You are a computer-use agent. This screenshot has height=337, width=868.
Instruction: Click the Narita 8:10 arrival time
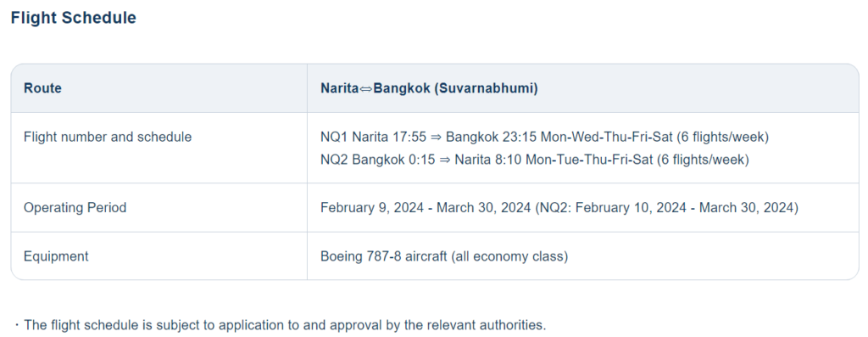488,160
